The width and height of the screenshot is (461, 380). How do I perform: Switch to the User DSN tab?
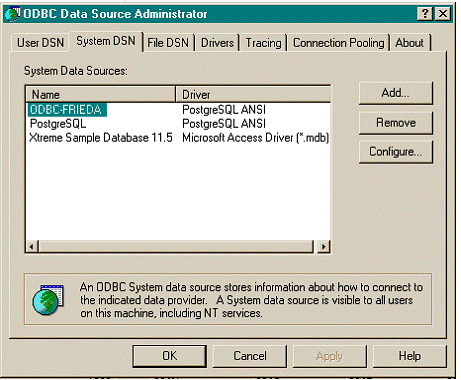click(40, 43)
